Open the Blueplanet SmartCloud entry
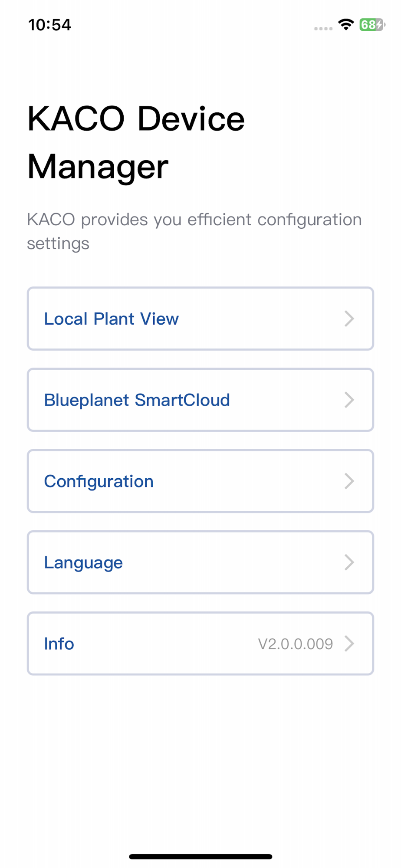The height and width of the screenshot is (868, 401). [x=137, y=400]
